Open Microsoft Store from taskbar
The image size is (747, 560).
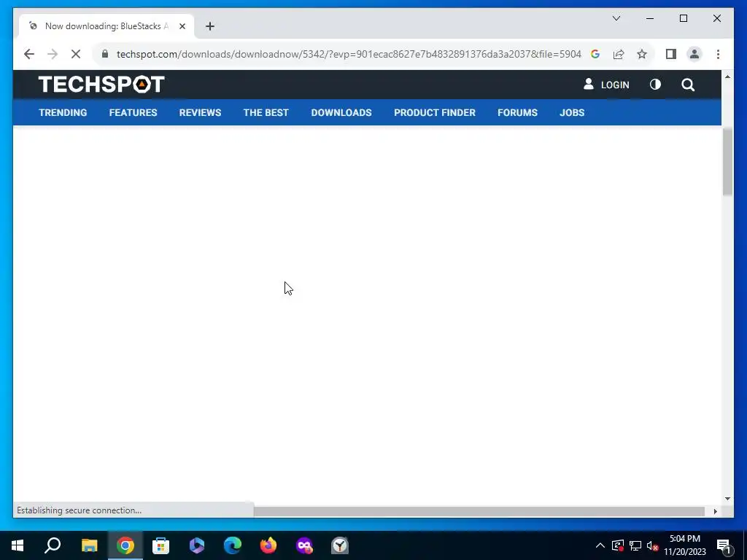(x=161, y=545)
